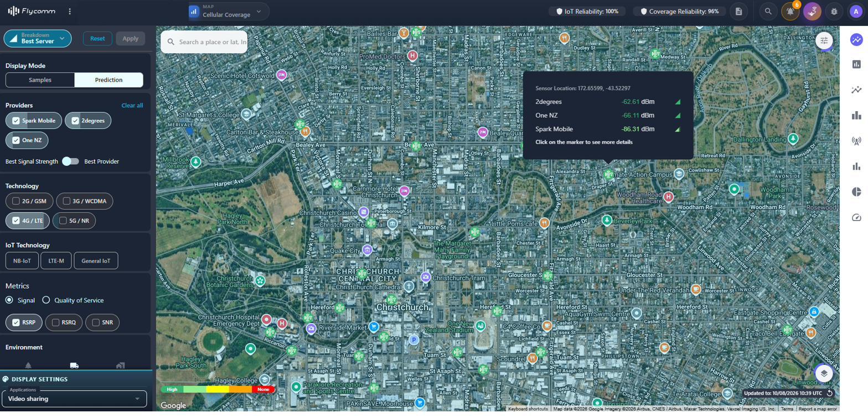Click the ProMed Doctors H marker
This screenshot has width=868, height=418.
412,55
